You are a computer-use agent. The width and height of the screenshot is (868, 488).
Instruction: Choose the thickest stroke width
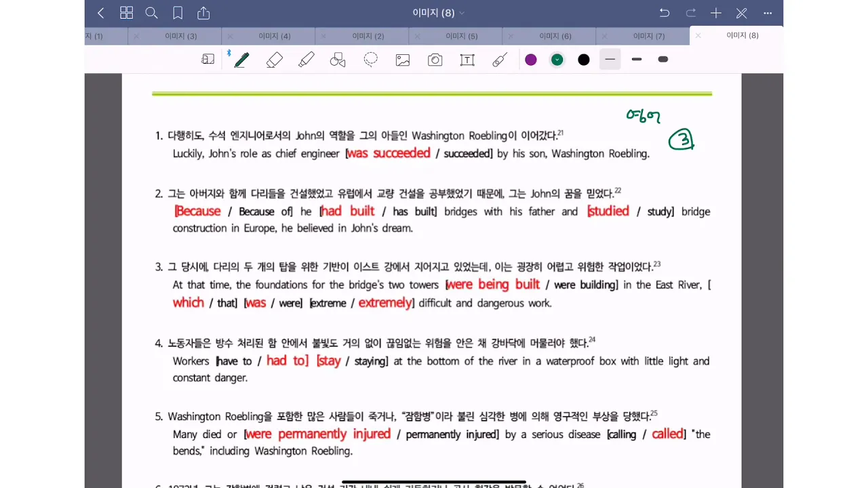663,60
